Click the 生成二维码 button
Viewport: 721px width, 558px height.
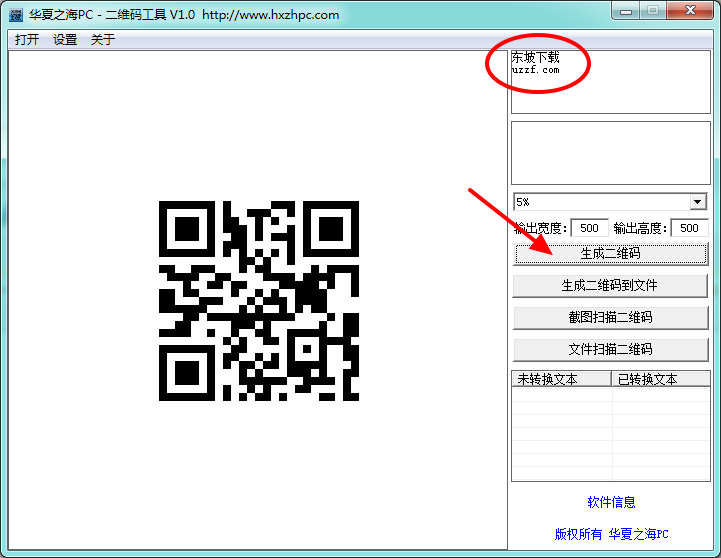[611, 254]
